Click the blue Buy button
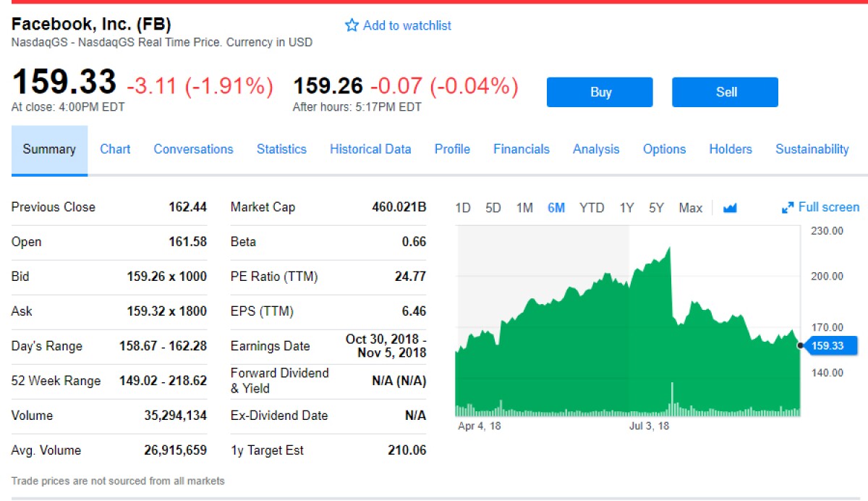 tap(600, 92)
